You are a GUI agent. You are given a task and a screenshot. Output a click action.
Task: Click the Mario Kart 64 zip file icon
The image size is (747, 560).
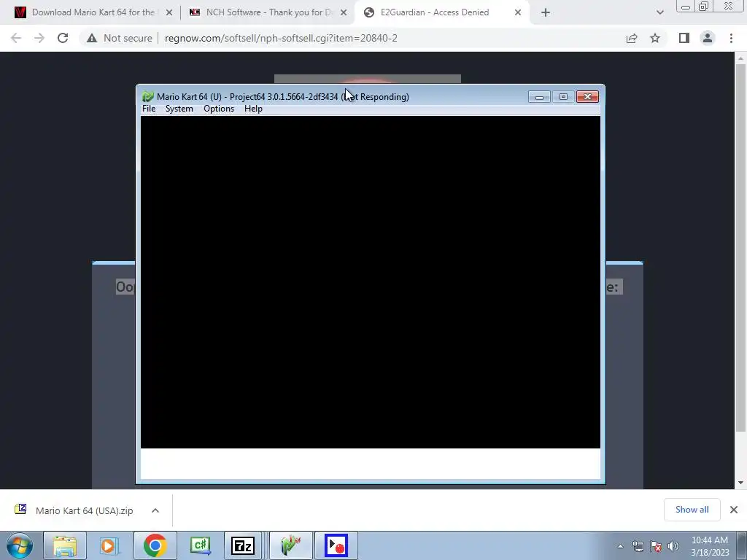point(20,510)
